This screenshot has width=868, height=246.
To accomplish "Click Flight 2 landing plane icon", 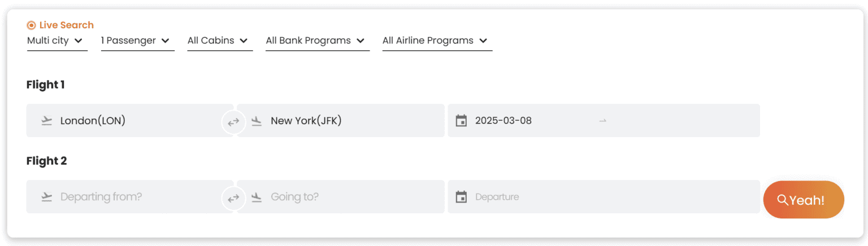I will 257,197.
